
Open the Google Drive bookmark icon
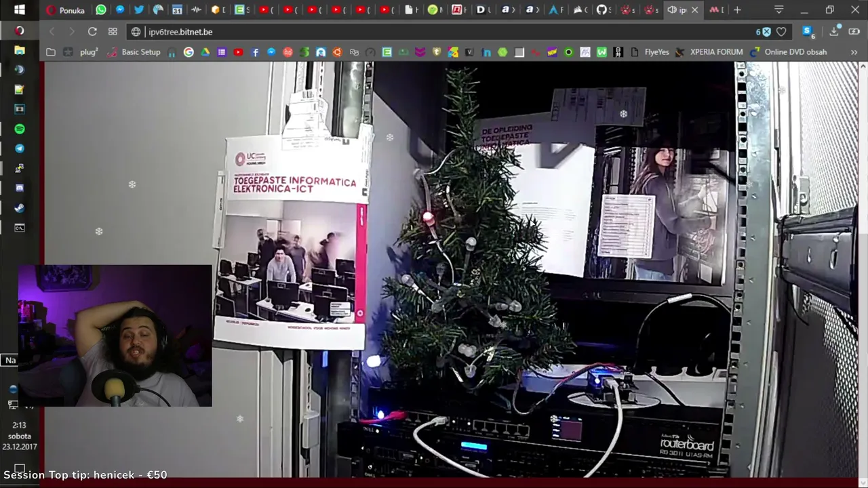tap(205, 52)
